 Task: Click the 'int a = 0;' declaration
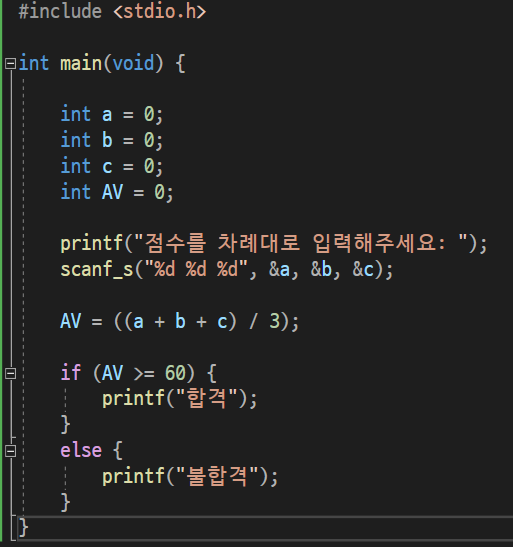(112, 115)
